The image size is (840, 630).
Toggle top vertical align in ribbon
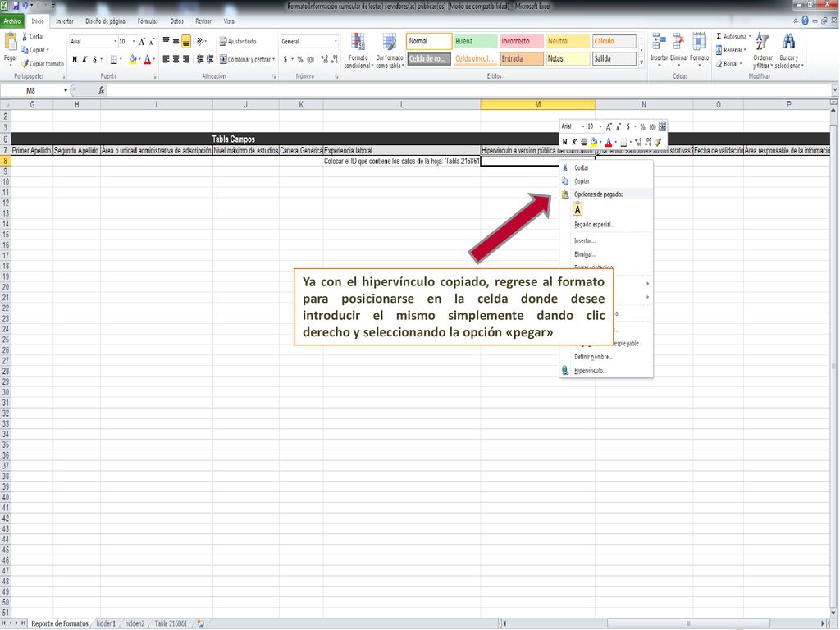166,41
